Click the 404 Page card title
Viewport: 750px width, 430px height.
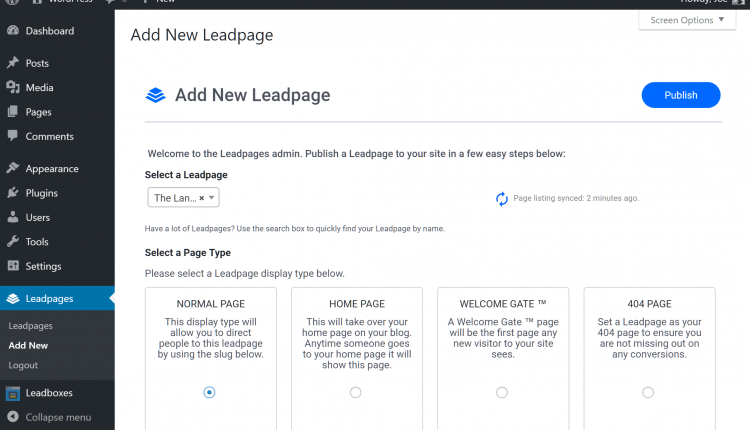pos(649,304)
